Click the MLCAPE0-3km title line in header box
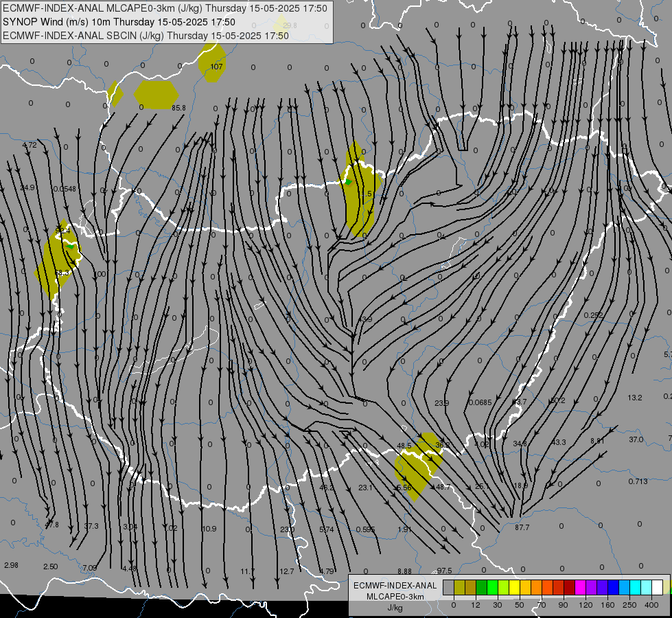672x618 pixels. pyautogui.click(x=165, y=8)
